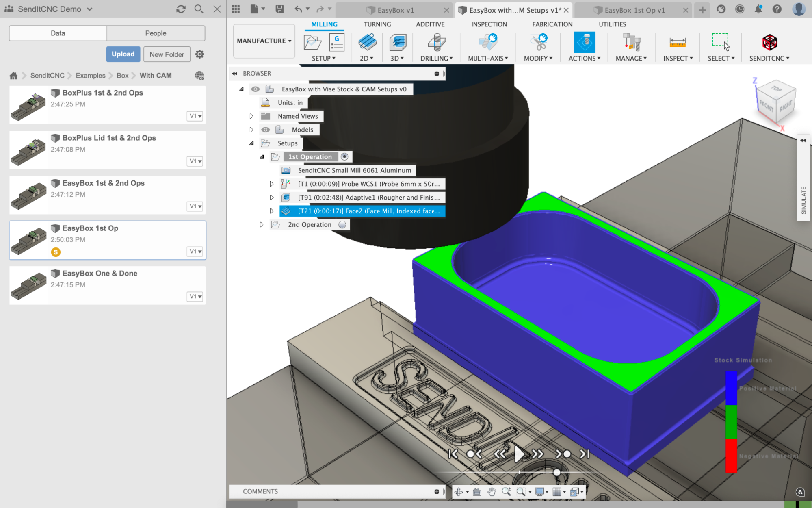Click the Select tool icon
The image size is (812, 508).
tap(721, 42)
